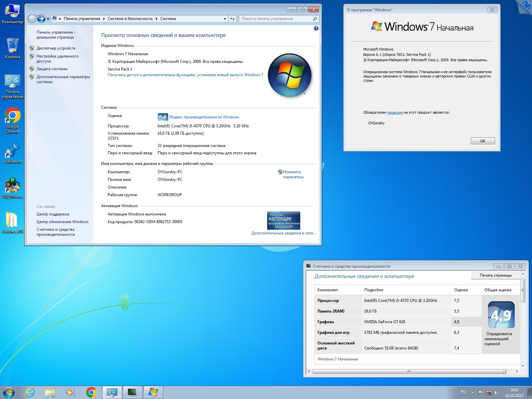Switch to the winver taskbar button
This screenshot has height=399, width=532.
click(153, 392)
